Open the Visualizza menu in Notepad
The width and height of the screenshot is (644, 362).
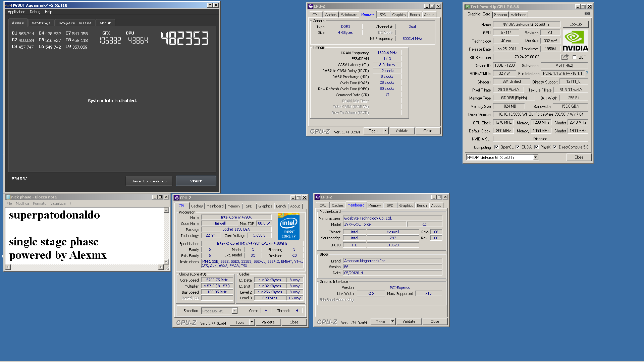(58, 203)
